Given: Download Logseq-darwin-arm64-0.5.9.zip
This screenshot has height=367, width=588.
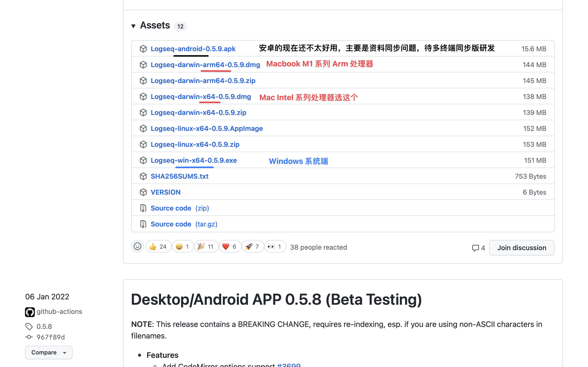Looking at the screenshot, I should click(203, 81).
